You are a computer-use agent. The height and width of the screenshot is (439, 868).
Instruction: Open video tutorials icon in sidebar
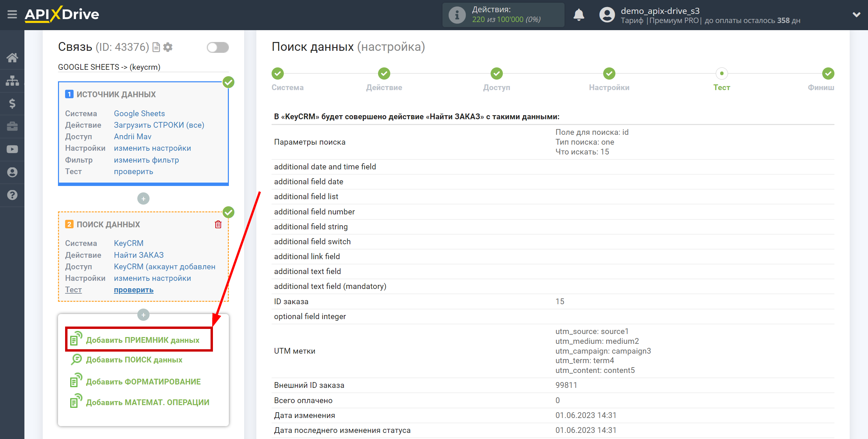coord(12,149)
